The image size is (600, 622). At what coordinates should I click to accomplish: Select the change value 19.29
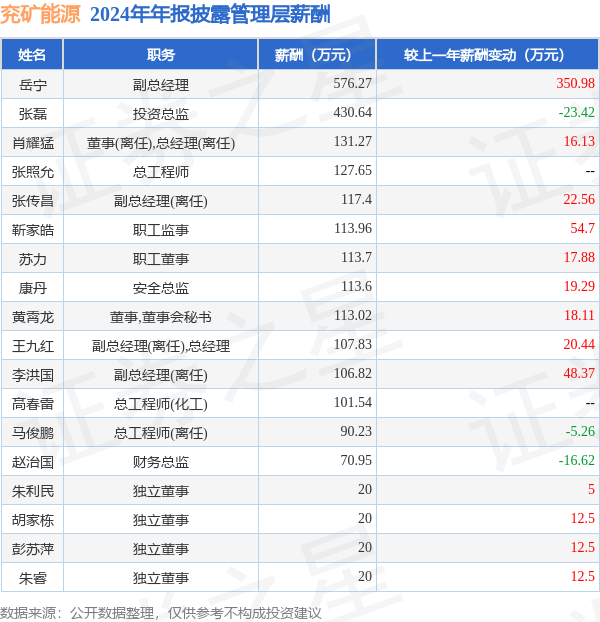579,286
